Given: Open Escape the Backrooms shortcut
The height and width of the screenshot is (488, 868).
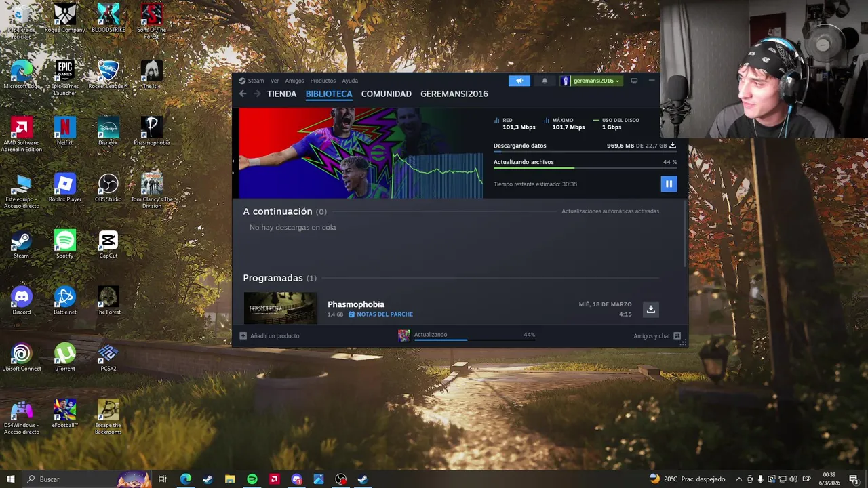Looking at the screenshot, I should pos(108,418).
